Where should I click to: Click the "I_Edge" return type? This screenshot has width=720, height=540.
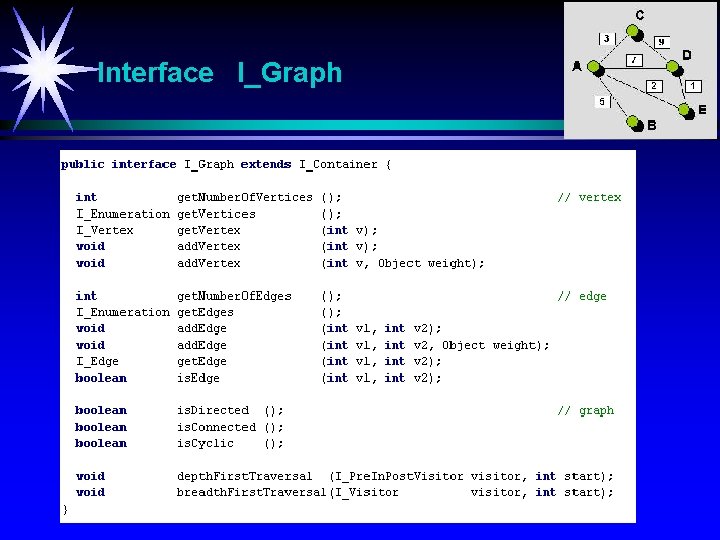coord(97,361)
